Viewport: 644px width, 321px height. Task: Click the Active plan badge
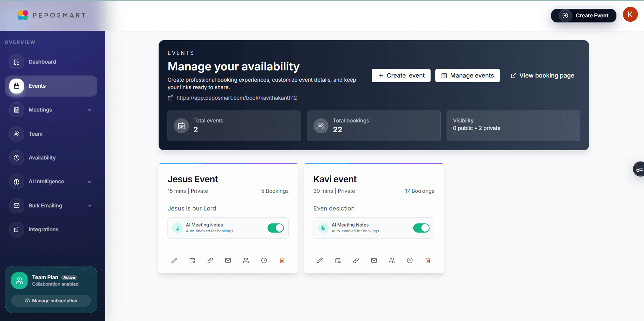tap(69, 277)
